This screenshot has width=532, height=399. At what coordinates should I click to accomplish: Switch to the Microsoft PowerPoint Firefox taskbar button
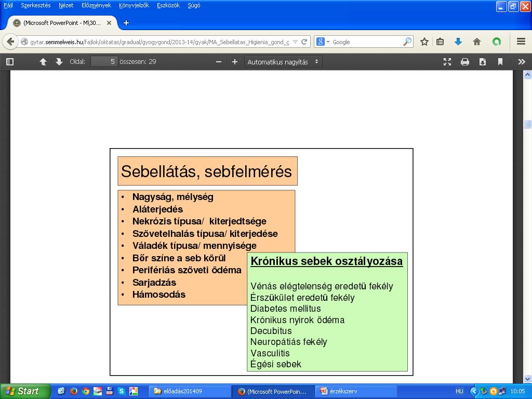(273, 391)
